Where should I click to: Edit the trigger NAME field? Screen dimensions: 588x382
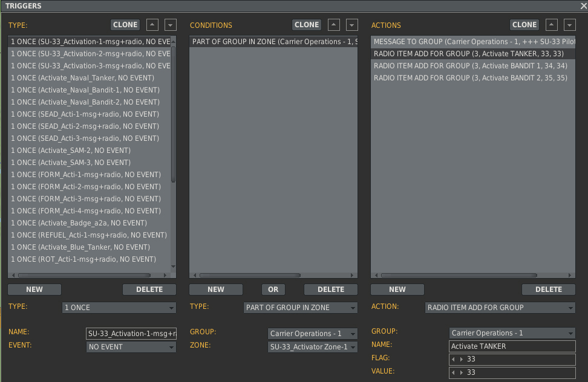tap(131, 333)
